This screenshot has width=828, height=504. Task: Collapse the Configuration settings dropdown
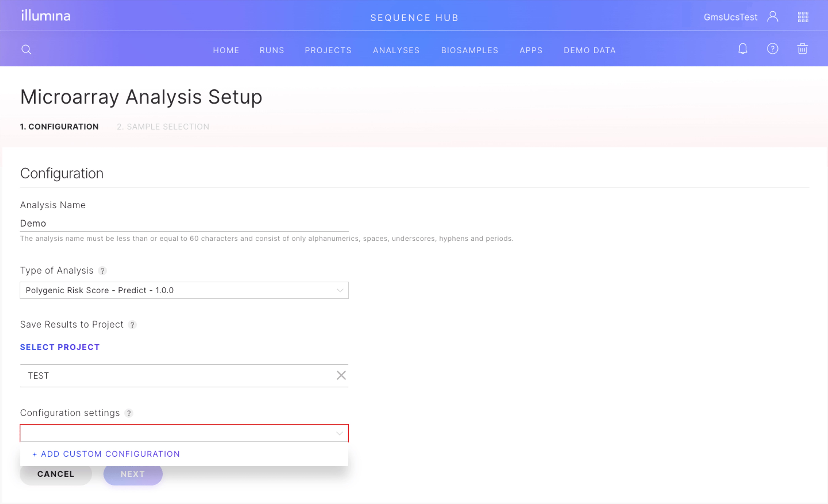(x=339, y=433)
